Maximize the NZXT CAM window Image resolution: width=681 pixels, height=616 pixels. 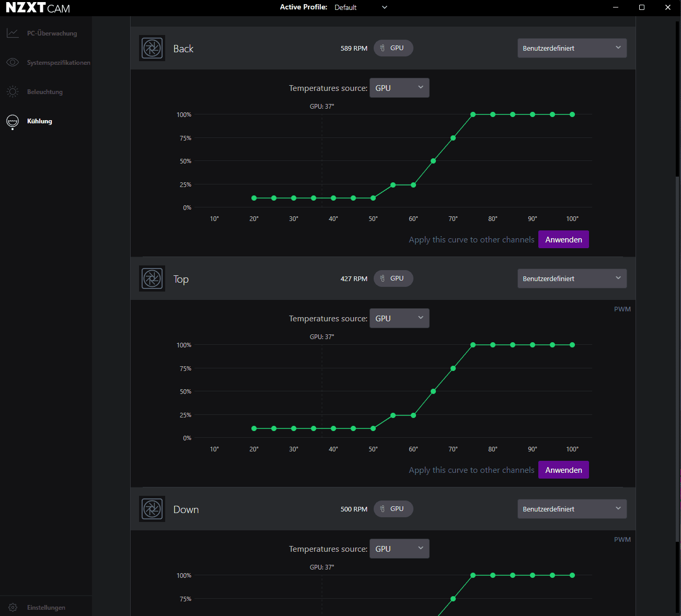point(642,7)
